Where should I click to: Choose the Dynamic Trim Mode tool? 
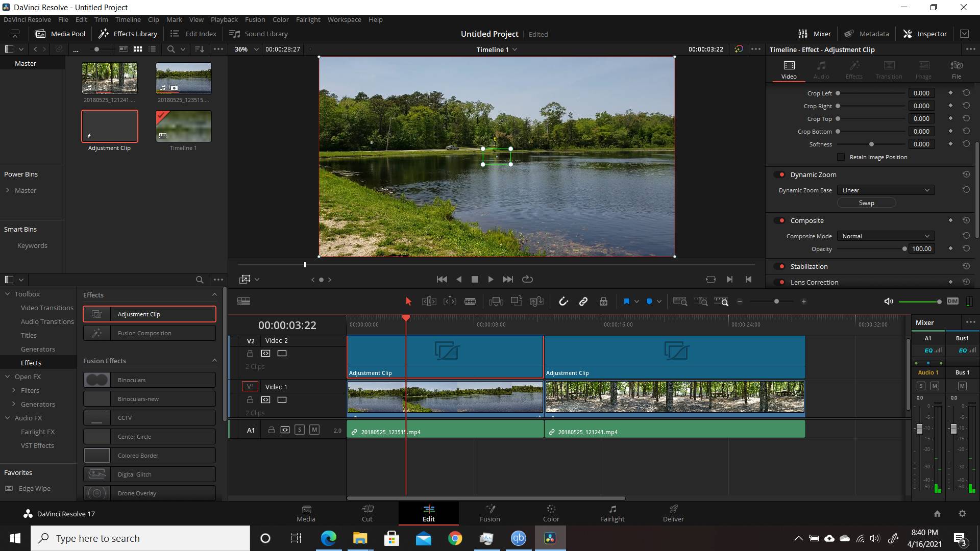tap(450, 302)
